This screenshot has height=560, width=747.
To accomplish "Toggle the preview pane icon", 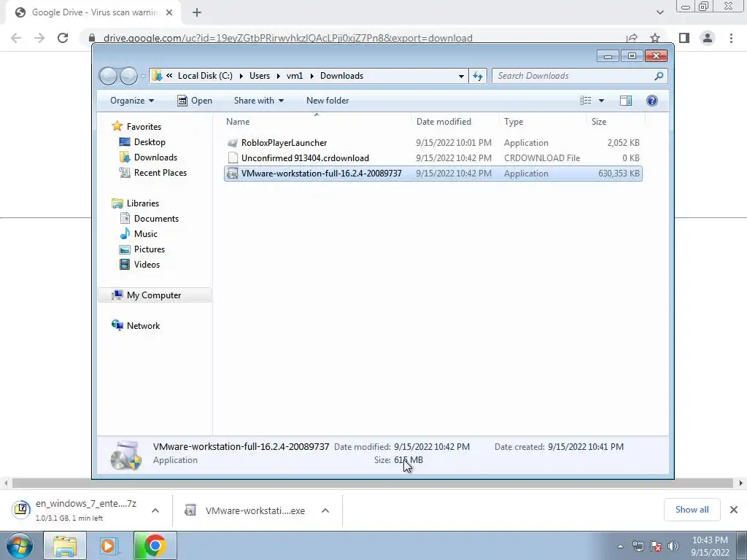I will (x=625, y=101).
